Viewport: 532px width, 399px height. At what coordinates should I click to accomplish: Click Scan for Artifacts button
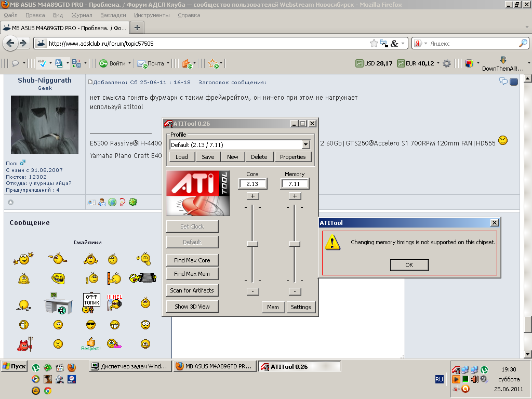pyautogui.click(x=192, y=290)
